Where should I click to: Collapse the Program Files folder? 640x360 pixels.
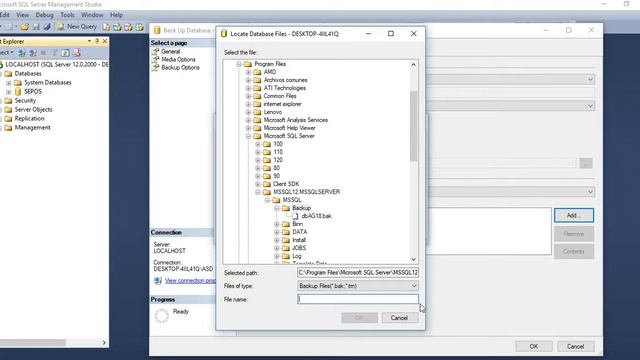pyautogui.click(x=239, y=64)
